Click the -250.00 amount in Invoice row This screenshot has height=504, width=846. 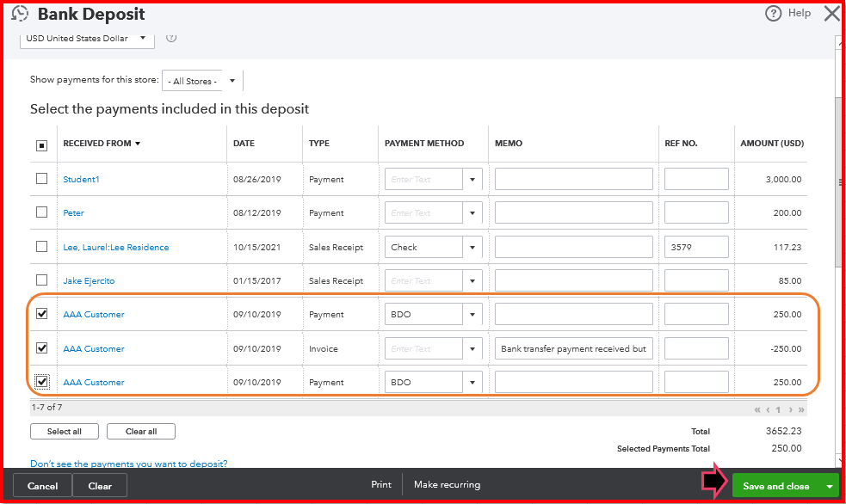tap(786, 348)
